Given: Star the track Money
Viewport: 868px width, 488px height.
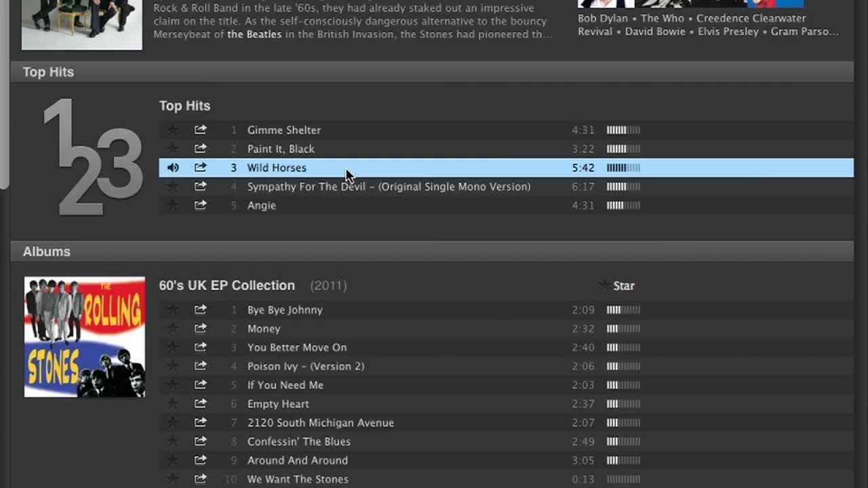Looking at the screenshot, I should [x=173, y=329].
